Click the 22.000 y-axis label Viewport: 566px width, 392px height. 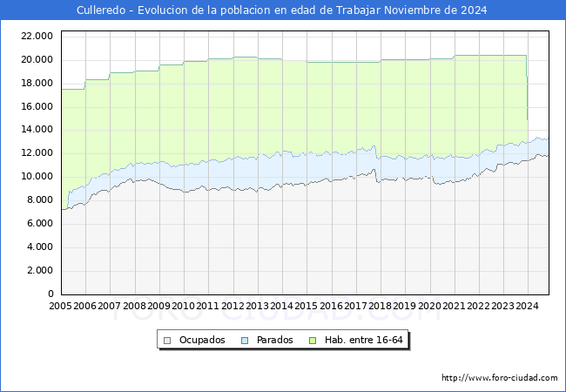37,36
